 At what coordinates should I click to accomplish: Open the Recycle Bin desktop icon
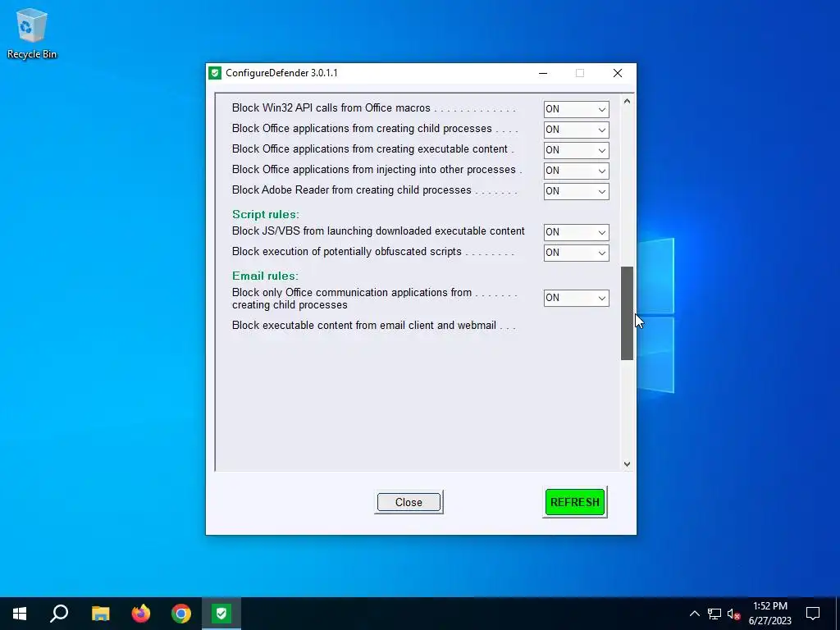[32, 33]
